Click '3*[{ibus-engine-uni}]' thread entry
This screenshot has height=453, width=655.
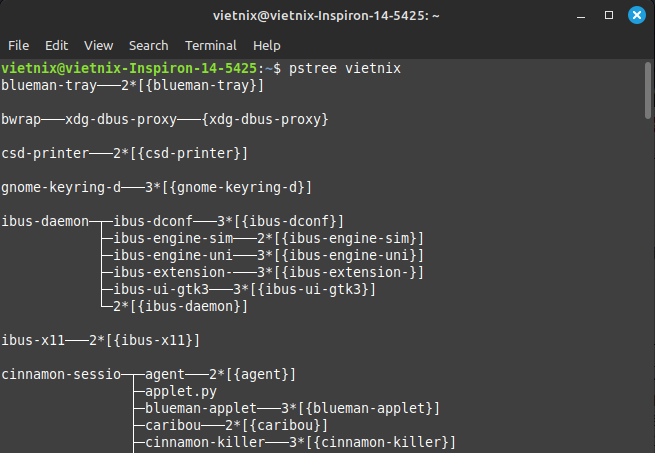point(340,255)
